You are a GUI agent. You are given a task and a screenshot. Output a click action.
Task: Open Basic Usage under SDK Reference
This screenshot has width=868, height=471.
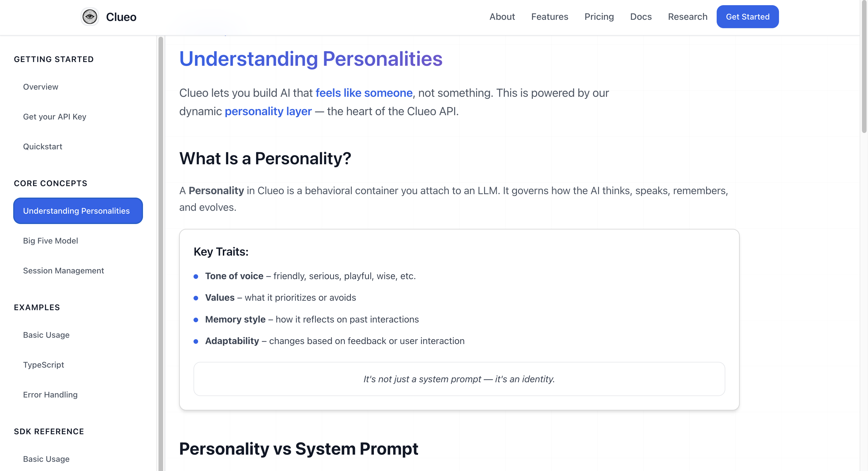click(46, 459)
